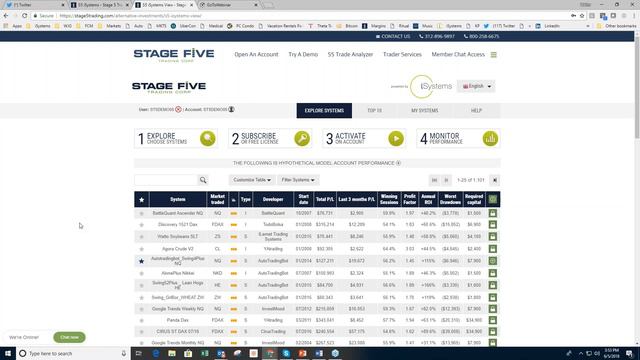Click green subscribe icon in Google Trends Weekly NQ row
640x360 pixels.
pos(493,309)
